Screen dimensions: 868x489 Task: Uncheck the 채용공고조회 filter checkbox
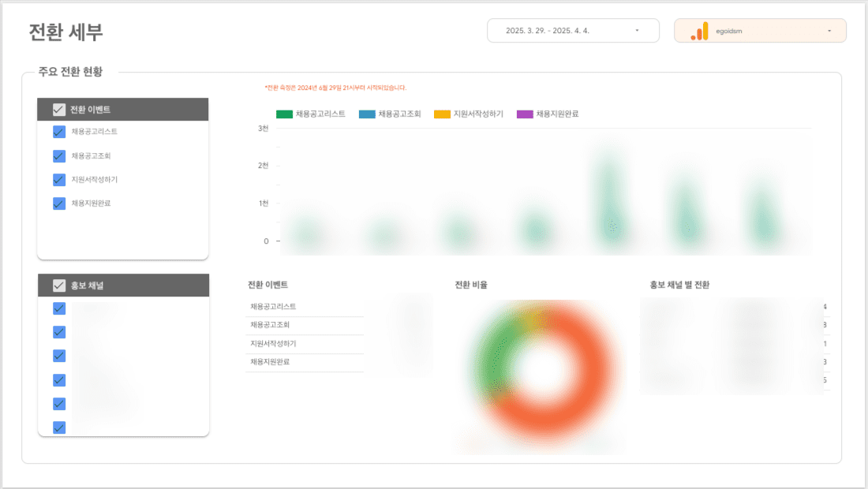click(59, 155)
